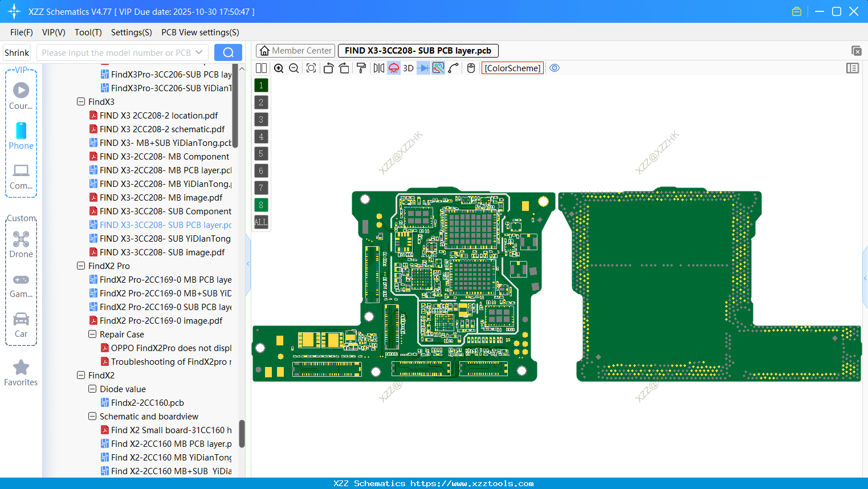Collapse the FindX2 Pro folder
The image size is (868, 489).
pos(81,266)
